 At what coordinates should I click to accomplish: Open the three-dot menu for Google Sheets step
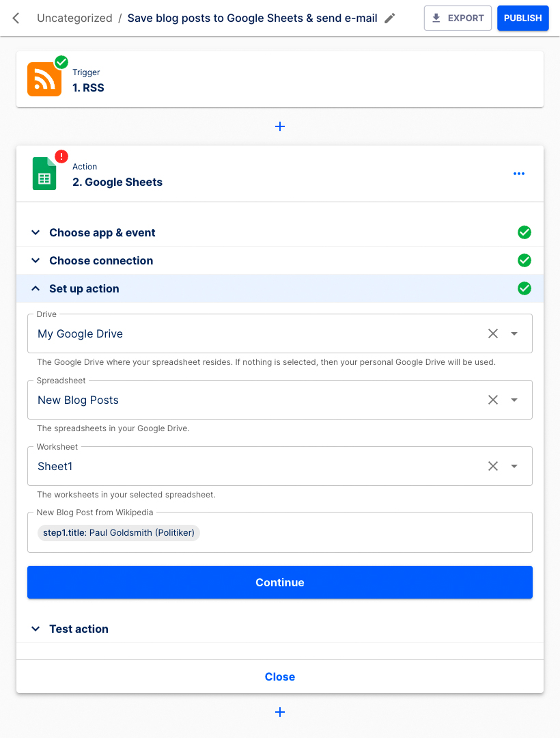pos(519,174)
